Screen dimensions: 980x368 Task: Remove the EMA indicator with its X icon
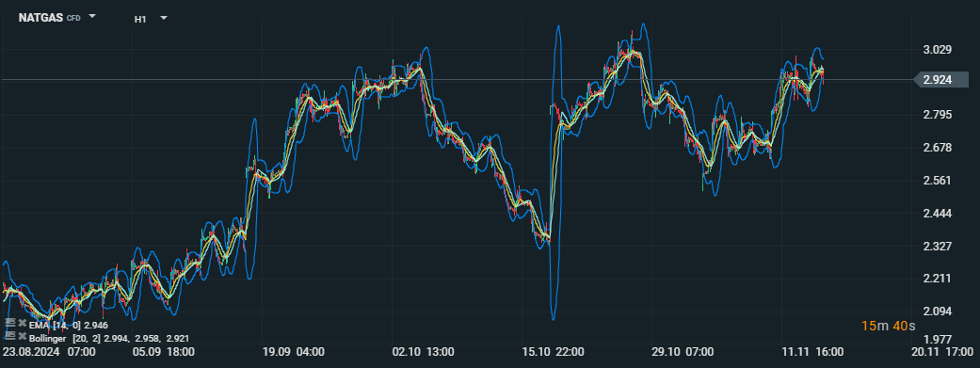pyautogui.click(x=22, y=323)
